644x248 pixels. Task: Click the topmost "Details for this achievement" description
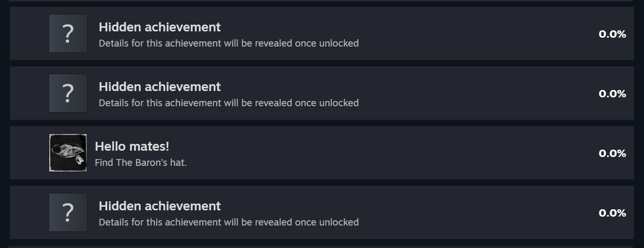[228, 43]
